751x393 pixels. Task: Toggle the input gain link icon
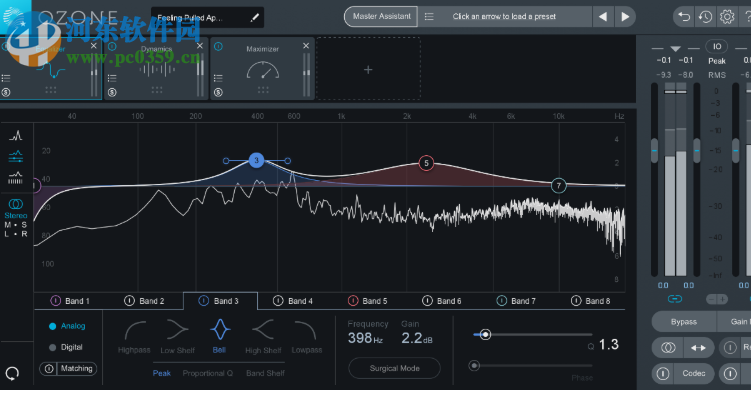point(675,299)
